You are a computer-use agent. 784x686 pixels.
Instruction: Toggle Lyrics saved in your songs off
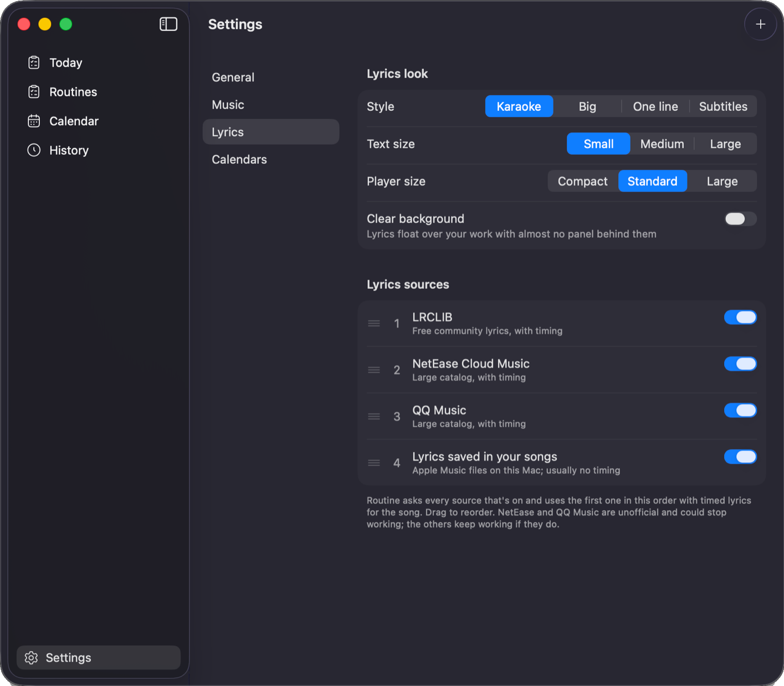740,457
